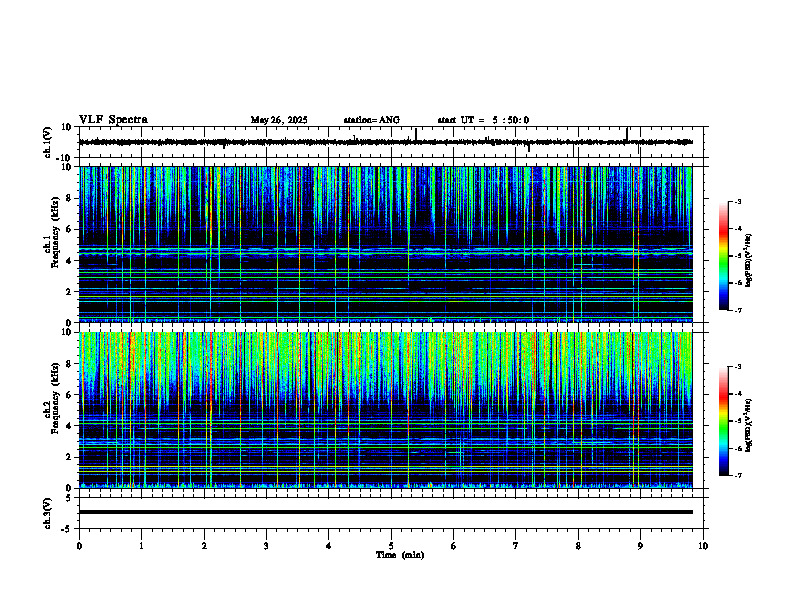Image resolution: width=792 pixels, height=612 pixels.
Task: Click the "9" minute tick label
Action: [640, 546]
